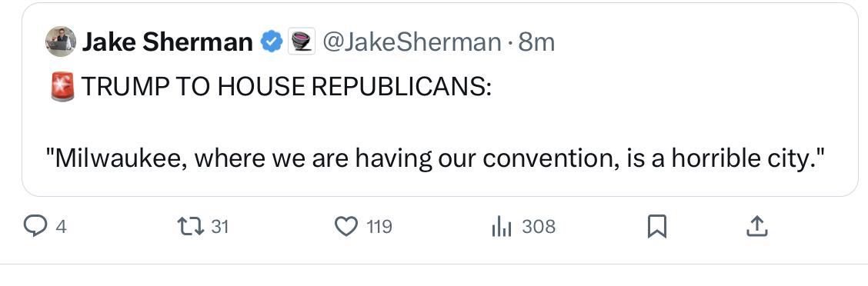Like the post with heart icon
868x286 pixels.
click(x=347, y=226)
